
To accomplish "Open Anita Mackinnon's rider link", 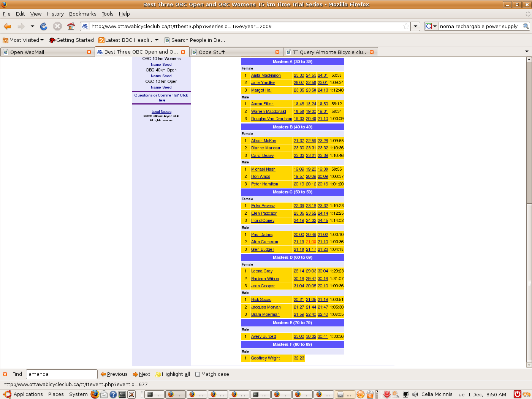I will point(266,75).
